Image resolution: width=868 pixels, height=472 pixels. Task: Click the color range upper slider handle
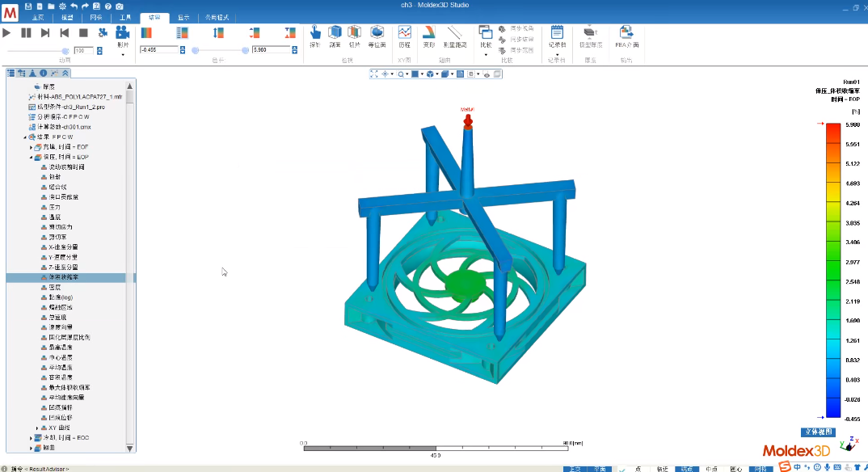click(245, 50)
